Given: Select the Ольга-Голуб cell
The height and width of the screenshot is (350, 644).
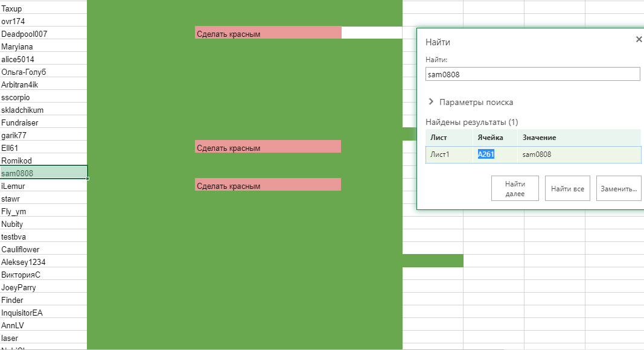Looking at the screenshot, I should click(43, 71).
